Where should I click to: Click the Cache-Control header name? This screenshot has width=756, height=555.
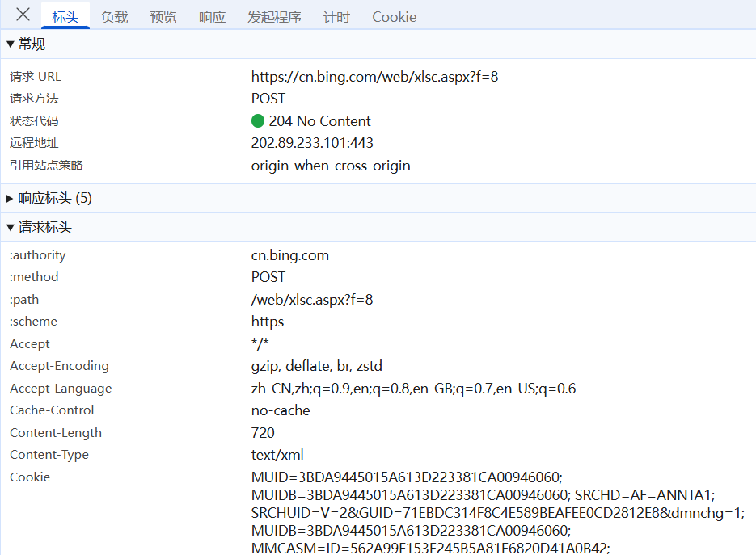[52, 410]
